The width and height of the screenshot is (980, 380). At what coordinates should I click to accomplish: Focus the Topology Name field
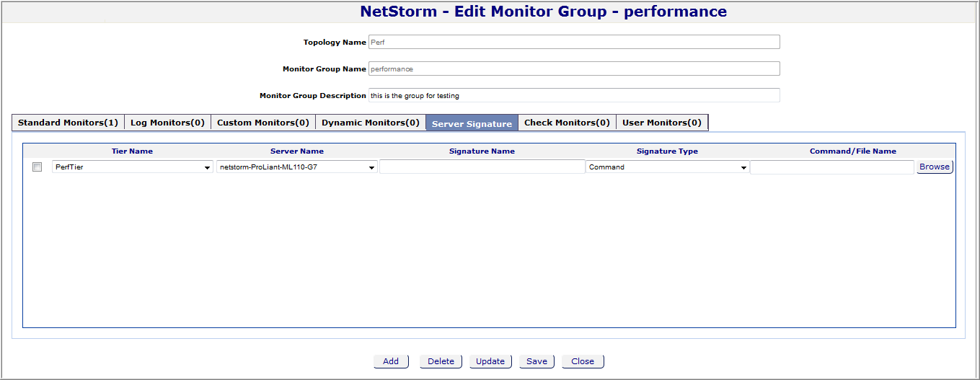click(x=574, y=42)
